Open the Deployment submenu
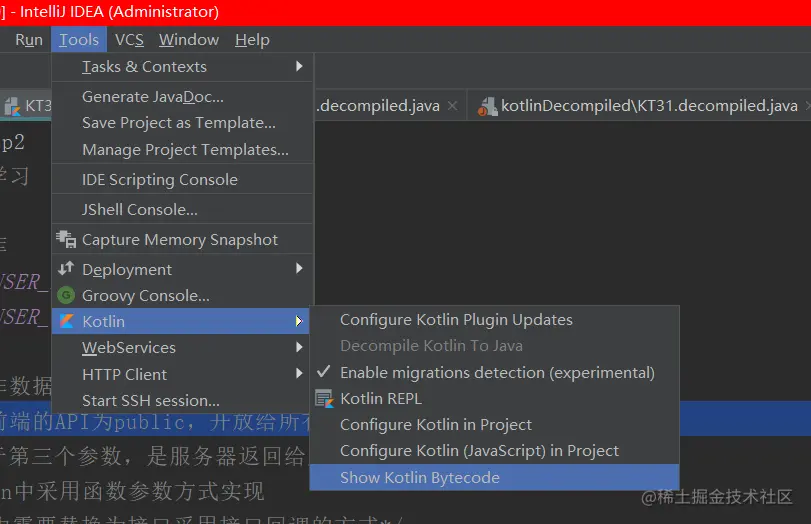Viewport: 811px width, 524px height. point(183,270)
